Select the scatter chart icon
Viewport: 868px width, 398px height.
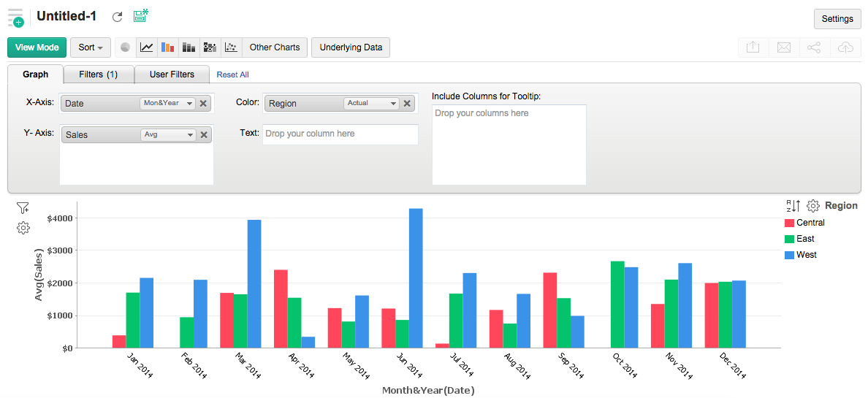point(231,47)
